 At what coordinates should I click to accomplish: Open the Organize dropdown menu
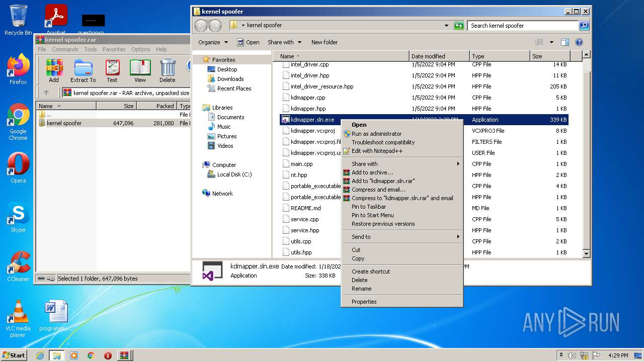coord(213,42)
